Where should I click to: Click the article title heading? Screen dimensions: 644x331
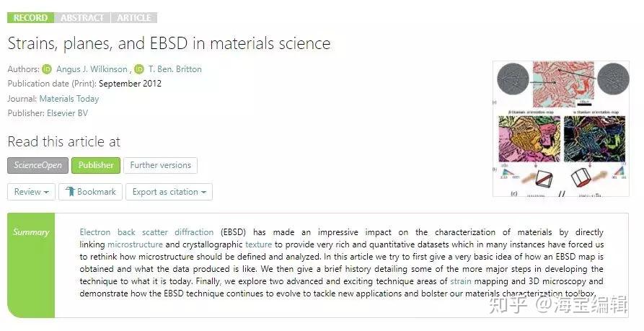pyautogui.click(x=169, y=43)
